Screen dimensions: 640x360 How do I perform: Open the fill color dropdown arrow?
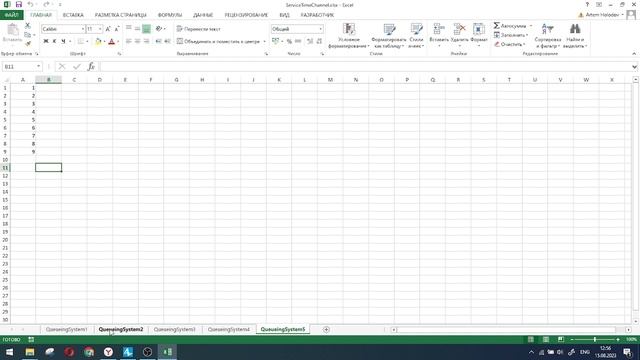[x=104, y=42]
